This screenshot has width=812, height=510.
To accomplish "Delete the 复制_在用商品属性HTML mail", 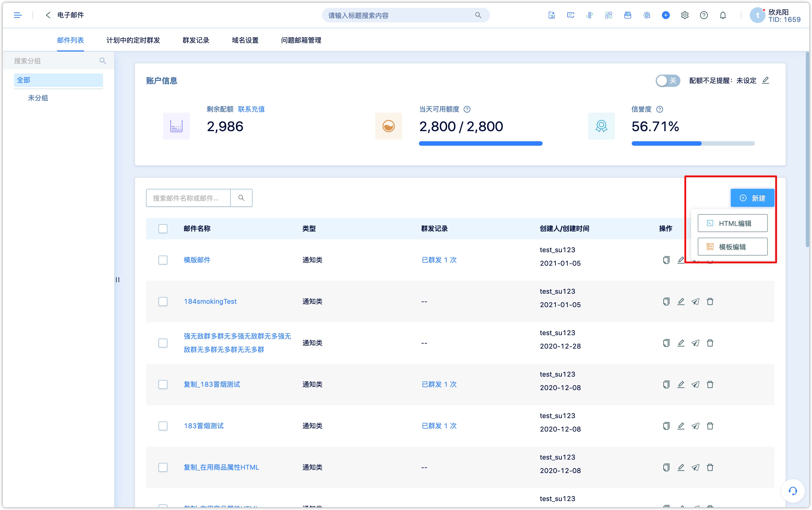I will (710, 467).
